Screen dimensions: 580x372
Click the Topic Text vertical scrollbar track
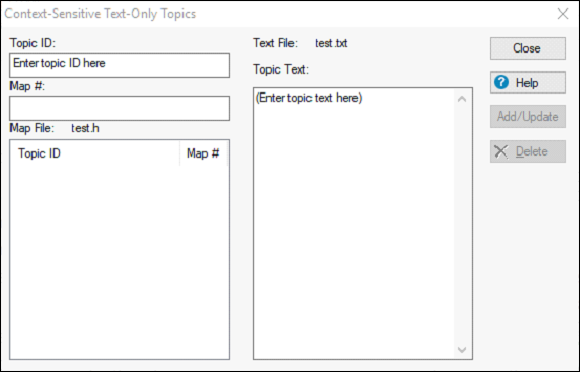point(462,224)
